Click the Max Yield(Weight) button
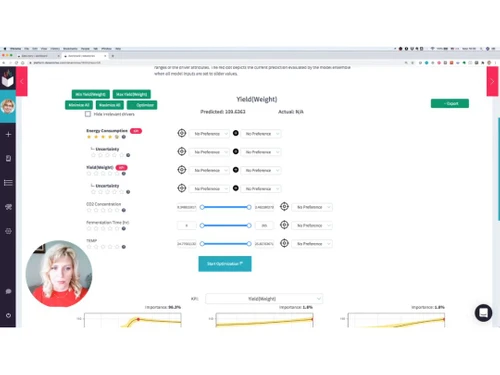Viewport: 500px width, 375px height. click(132, 94)
